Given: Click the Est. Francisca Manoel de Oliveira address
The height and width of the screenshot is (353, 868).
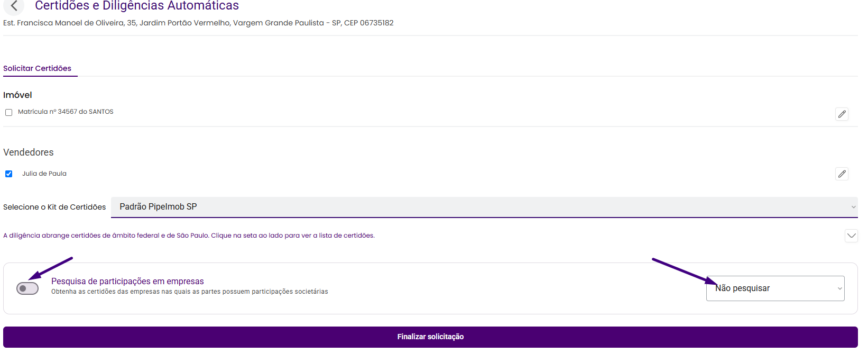Looking at the screenshot, I should (x=198, y=23).
